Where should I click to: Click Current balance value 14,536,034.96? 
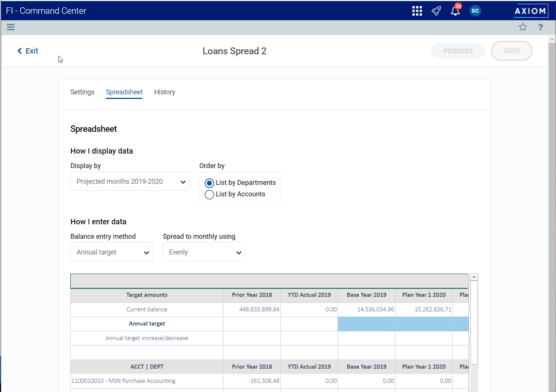coord(375,309)
